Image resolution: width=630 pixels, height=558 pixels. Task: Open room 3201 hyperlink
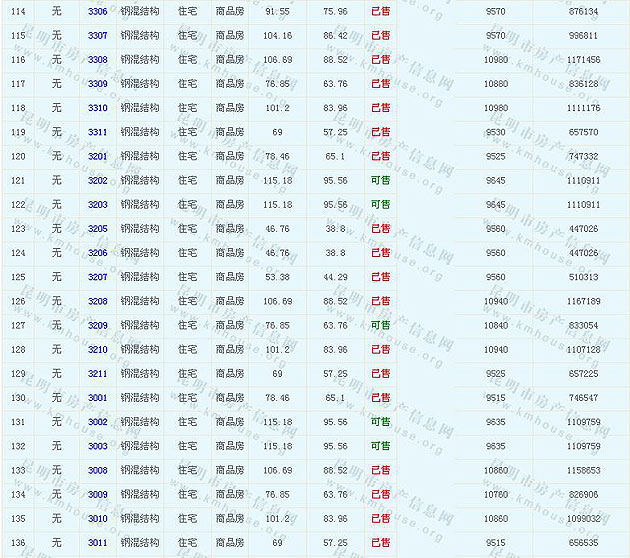[x=97, y=156]
